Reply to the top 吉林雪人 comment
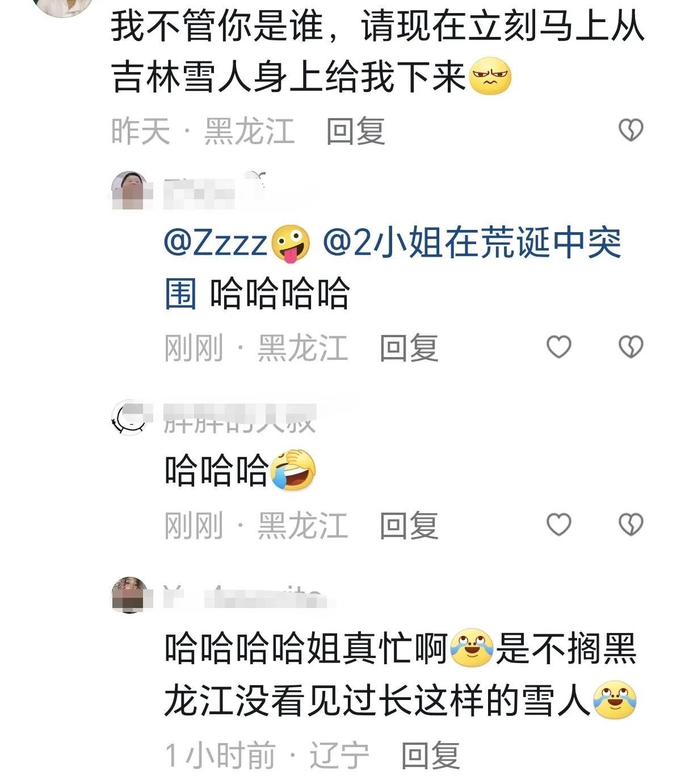 (356, 131)
